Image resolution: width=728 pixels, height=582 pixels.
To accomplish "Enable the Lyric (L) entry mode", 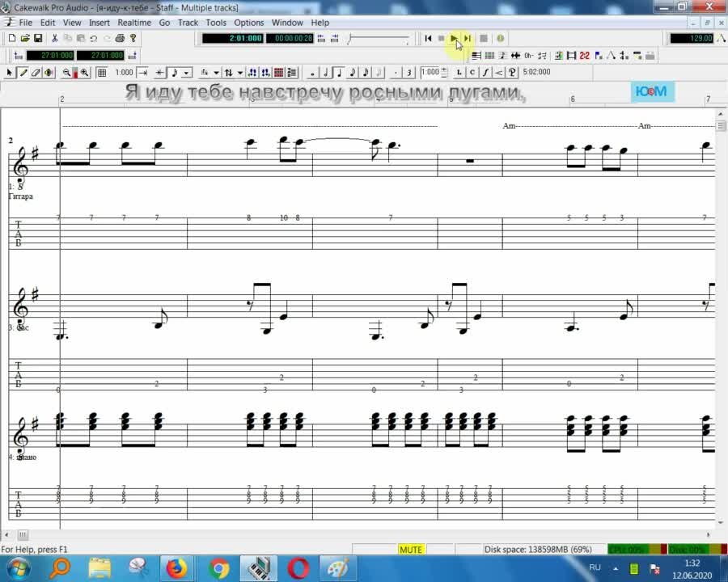I will click(459, 73).
